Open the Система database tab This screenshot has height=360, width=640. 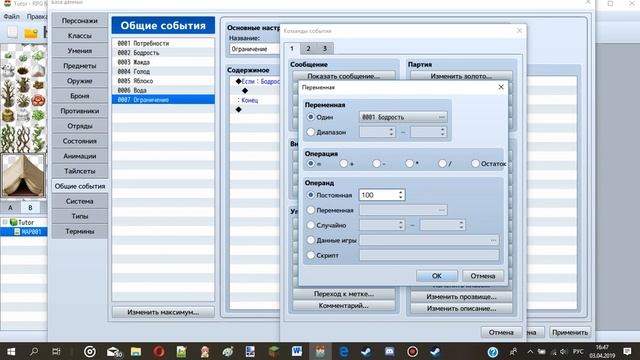80,201
